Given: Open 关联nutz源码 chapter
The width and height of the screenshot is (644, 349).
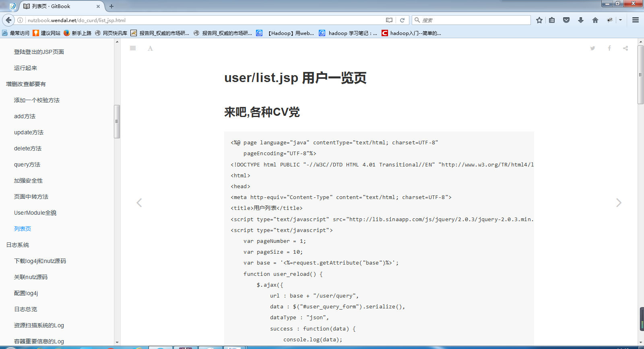Looking at the screenshot, I should [31, 277].
